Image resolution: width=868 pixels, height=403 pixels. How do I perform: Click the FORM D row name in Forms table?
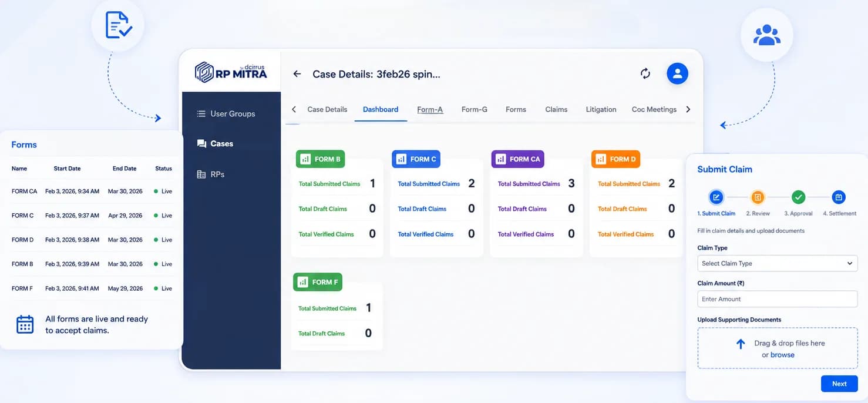click(22, 240)
